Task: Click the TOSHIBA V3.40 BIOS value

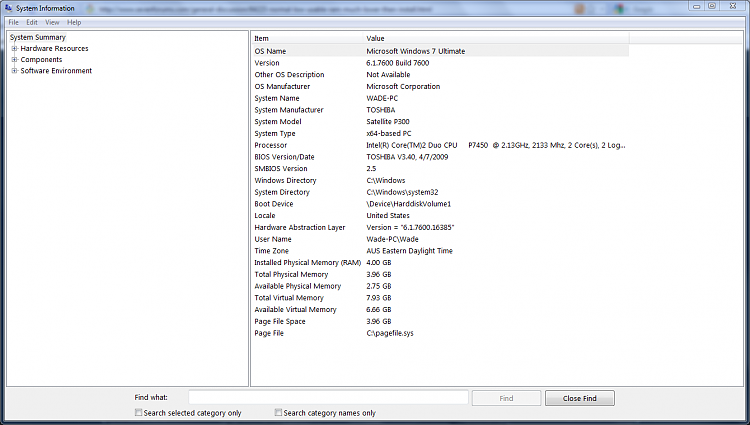Action: [407, 157]
